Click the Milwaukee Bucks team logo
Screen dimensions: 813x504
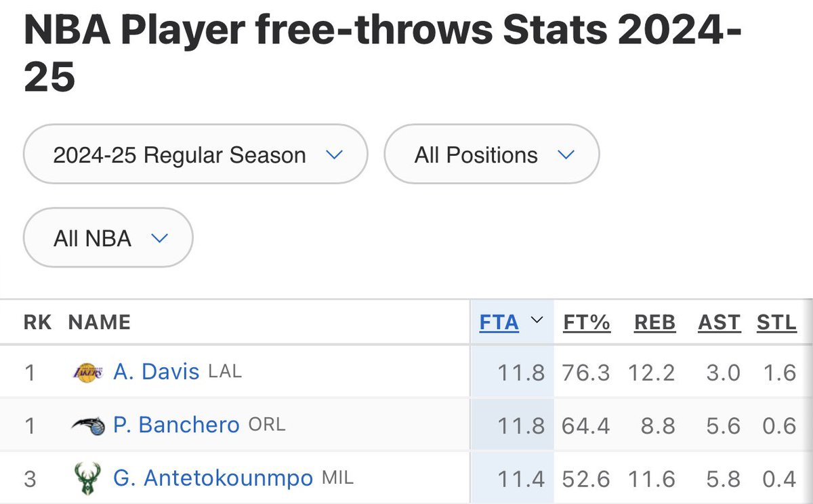87,479
